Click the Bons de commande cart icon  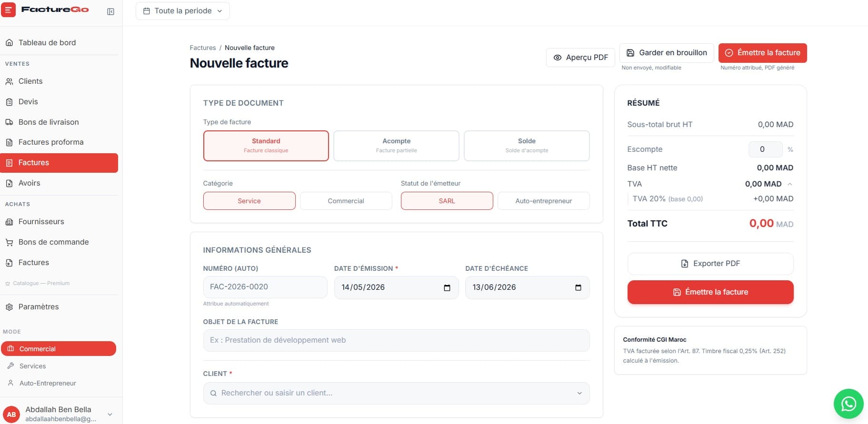click(x=9, y=242)
